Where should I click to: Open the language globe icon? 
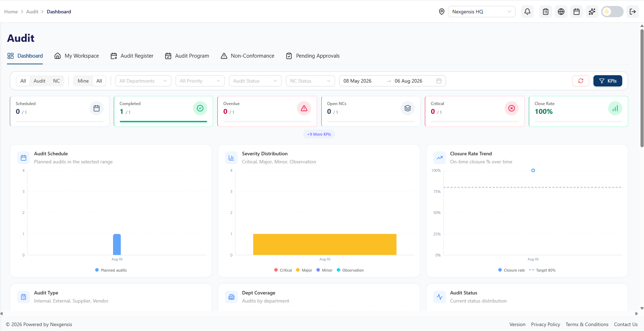click(x=561, y=12)
